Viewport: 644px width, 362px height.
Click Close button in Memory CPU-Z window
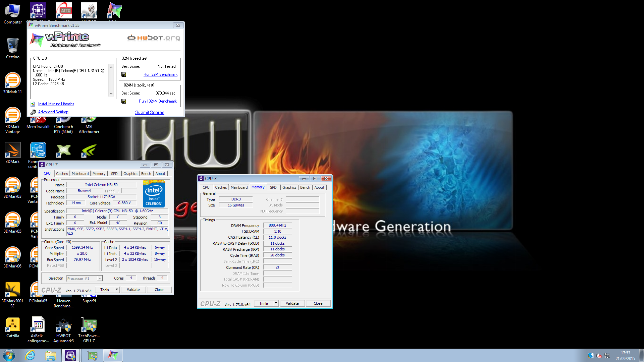pyautogui.click(x=318, y=303)
